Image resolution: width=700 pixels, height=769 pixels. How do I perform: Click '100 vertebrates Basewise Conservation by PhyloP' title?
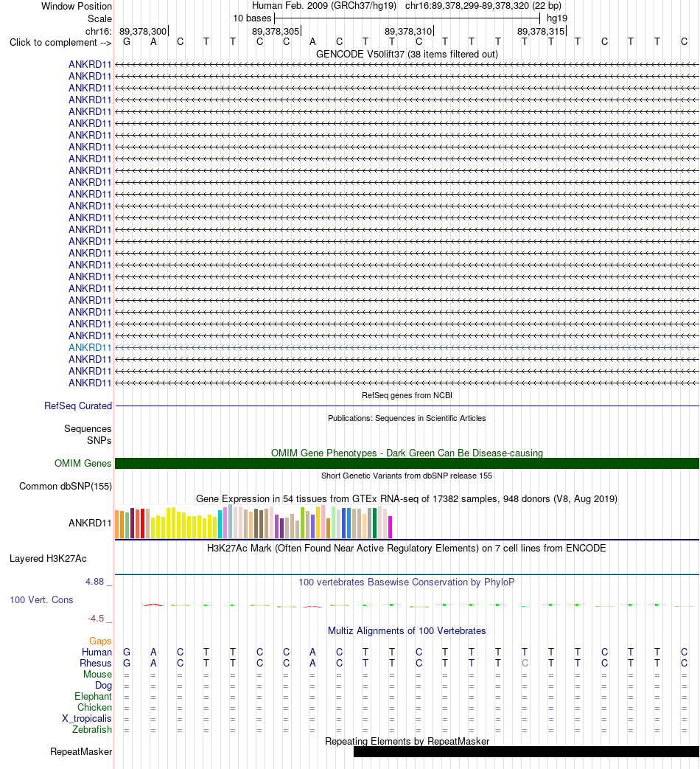407,582
